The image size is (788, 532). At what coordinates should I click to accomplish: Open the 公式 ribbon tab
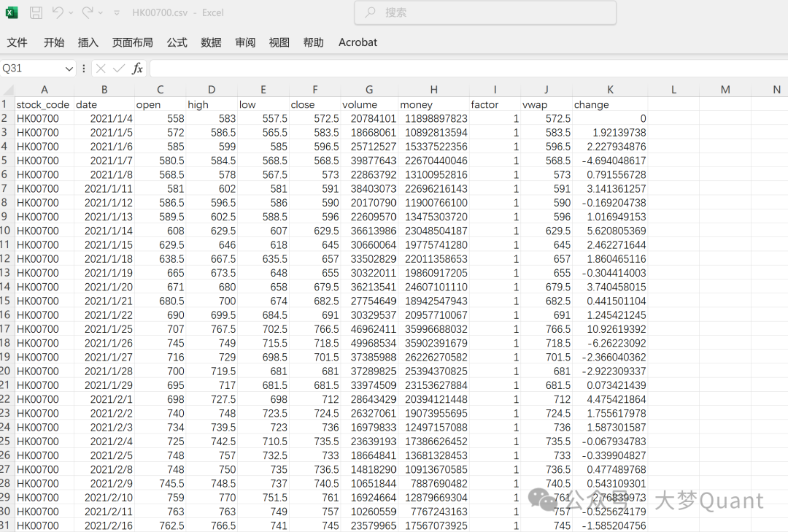[177, 43]
